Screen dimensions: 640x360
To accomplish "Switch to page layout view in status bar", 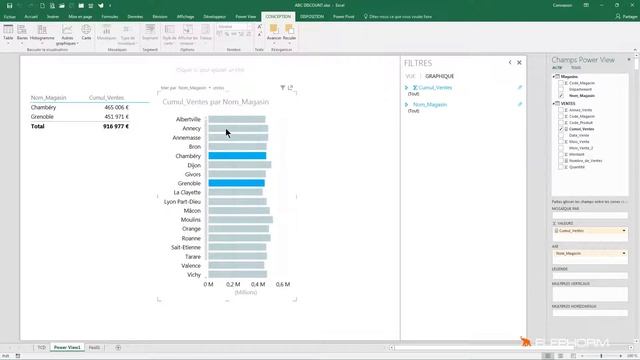I will [x=560, y=356].
